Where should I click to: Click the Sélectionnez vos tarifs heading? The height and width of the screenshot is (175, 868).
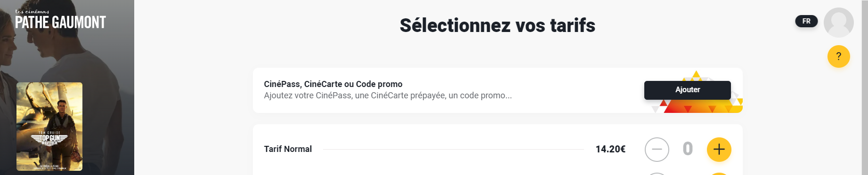(x=497, y=25)
